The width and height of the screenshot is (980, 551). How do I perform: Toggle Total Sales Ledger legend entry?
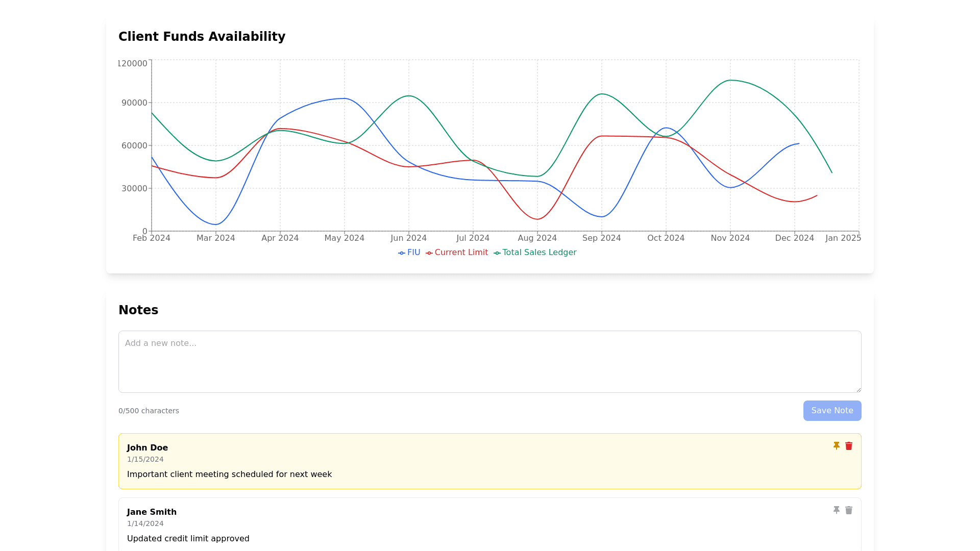(x=535, y=253)
